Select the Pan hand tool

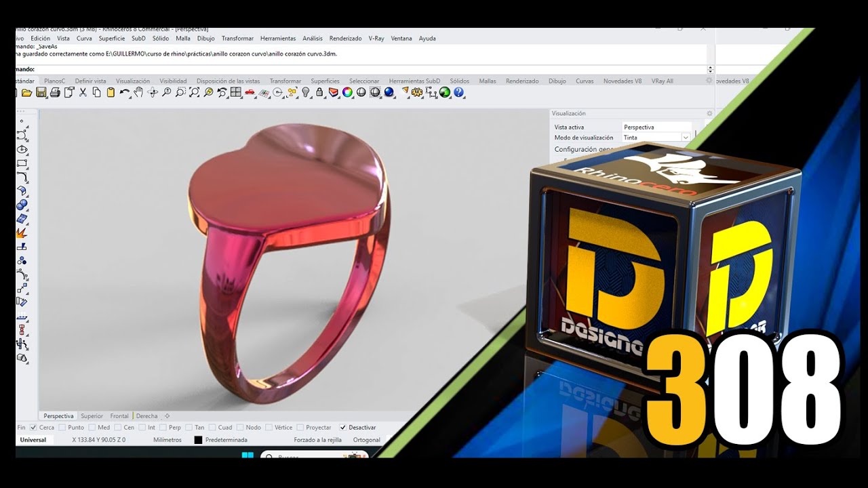pyautogui.click(x=138, y=92)
